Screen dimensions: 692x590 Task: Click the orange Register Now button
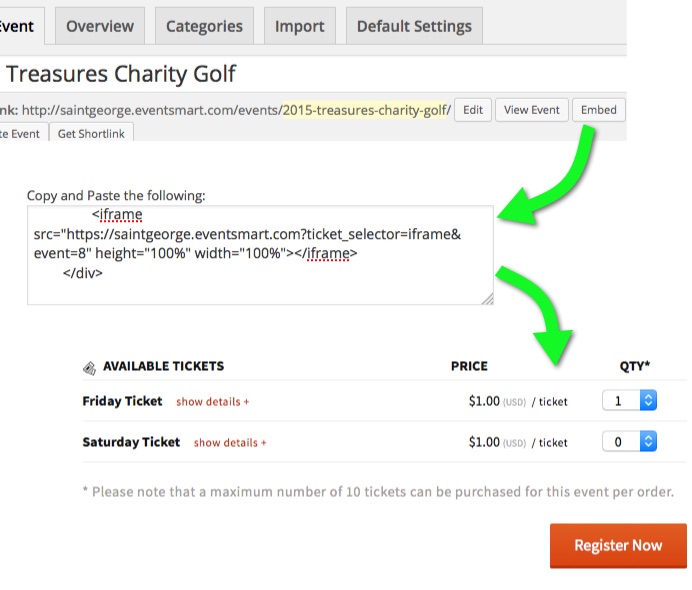pyautogui.click(x=618, y=545)
